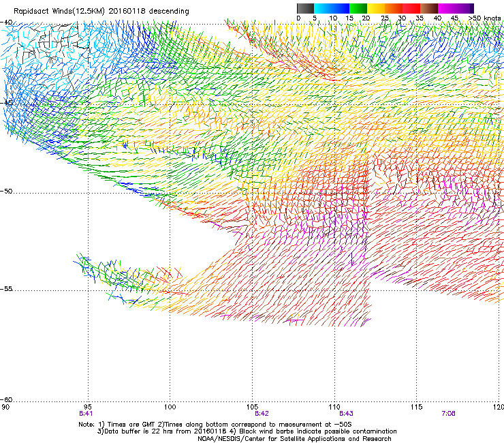
Task: Click the '20160118 descending' date text
Action: pyautogui.click(x=148, y=12)
